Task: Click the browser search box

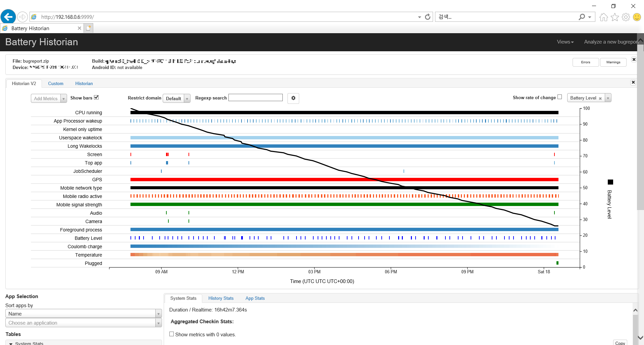Action: (x=506, y=17)
